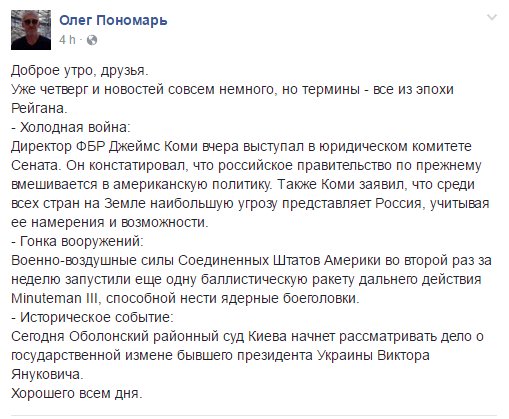Click the line ее намерения и возможности
The width and height of the screenshot is (509, 419).
point(109,222)
